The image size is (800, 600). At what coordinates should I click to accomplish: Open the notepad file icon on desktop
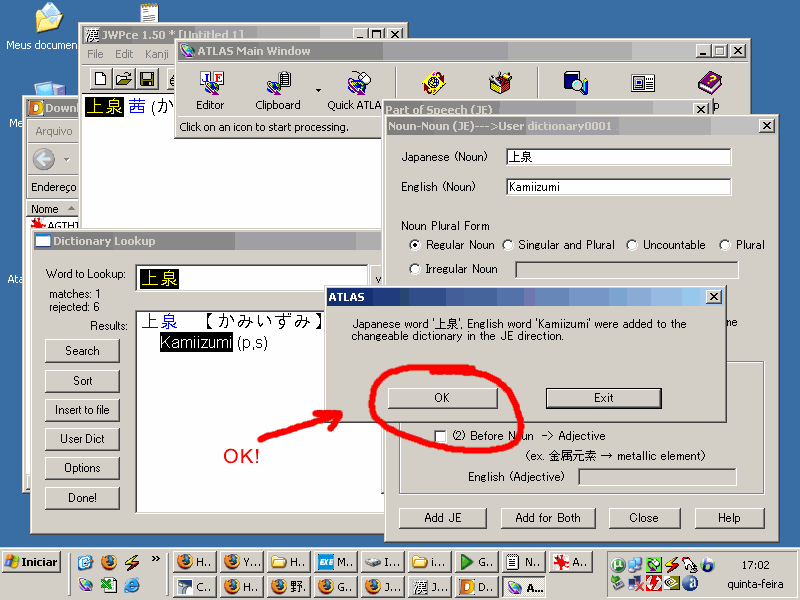coord(149,12)
